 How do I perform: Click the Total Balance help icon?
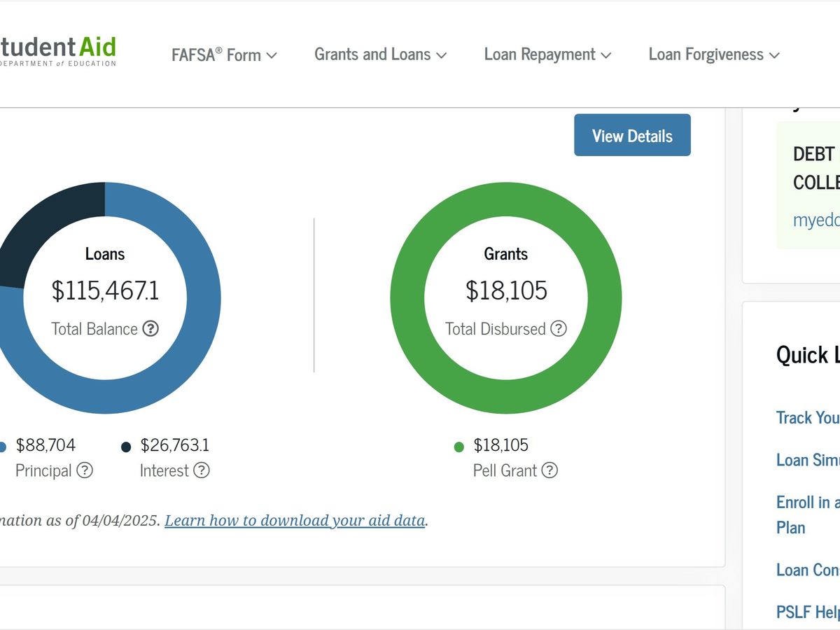[x=150, y=329]
